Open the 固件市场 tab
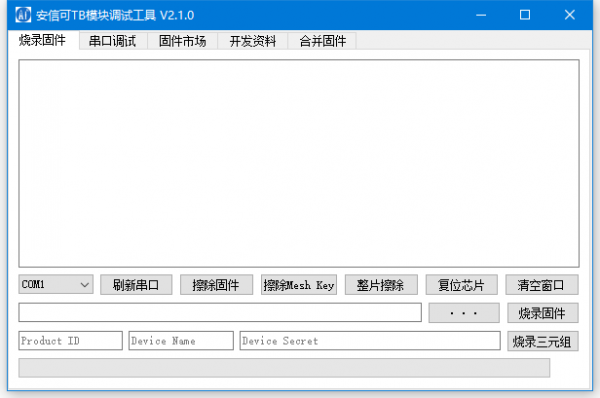 (183, 41)
